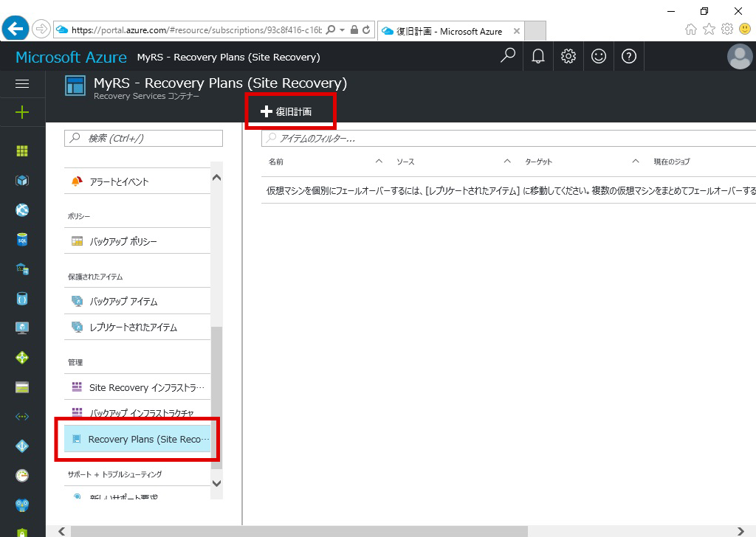Open a new blank browser tab
Screen dimensions: 756x537
(x=535, y=31)
